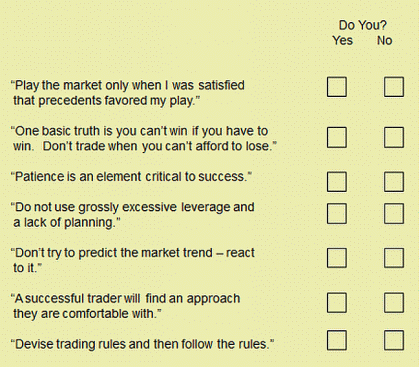Click the 'No' column label
The image size is (420, 367).
pyautogui.click(x=384, y=40)
